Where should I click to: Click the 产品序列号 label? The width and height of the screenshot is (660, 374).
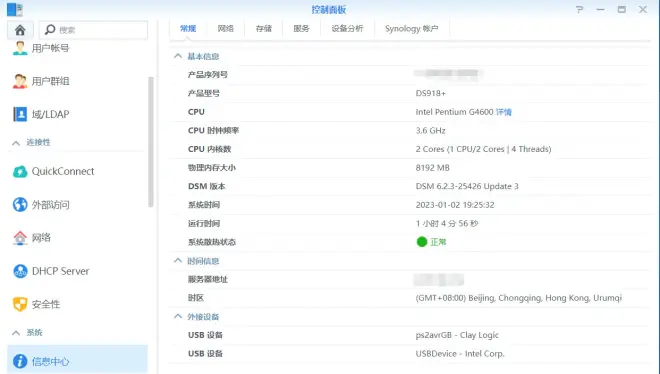[208, 75]
